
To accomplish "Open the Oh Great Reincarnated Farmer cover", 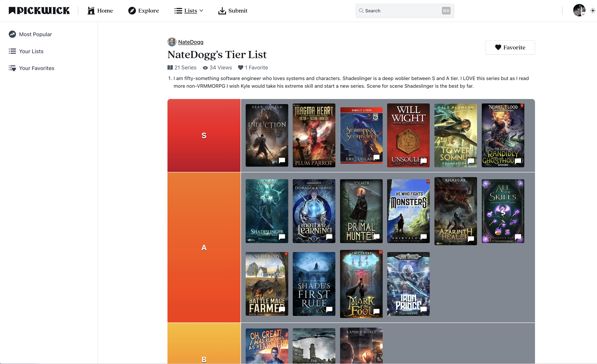I will click(x=267, y=346).
